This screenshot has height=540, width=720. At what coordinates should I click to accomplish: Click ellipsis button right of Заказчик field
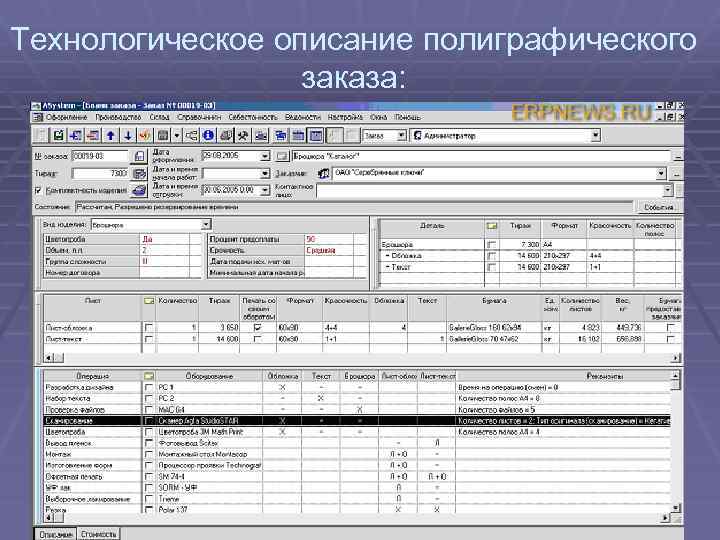[675, 174]
